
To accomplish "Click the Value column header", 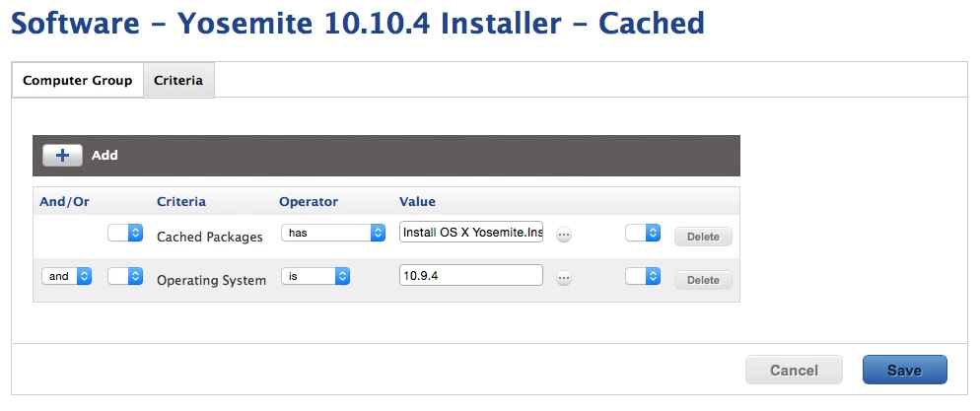I will click(x=417, y=202).
